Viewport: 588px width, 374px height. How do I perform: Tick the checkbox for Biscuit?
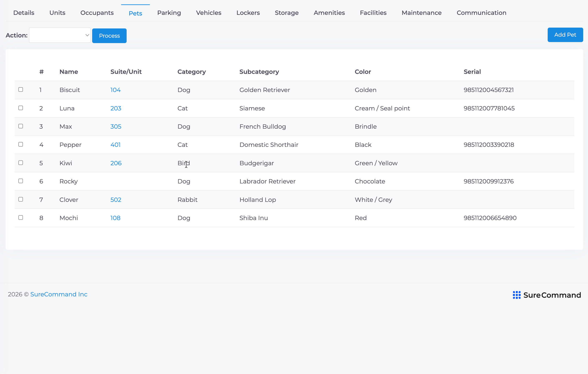tap(21, 90)
